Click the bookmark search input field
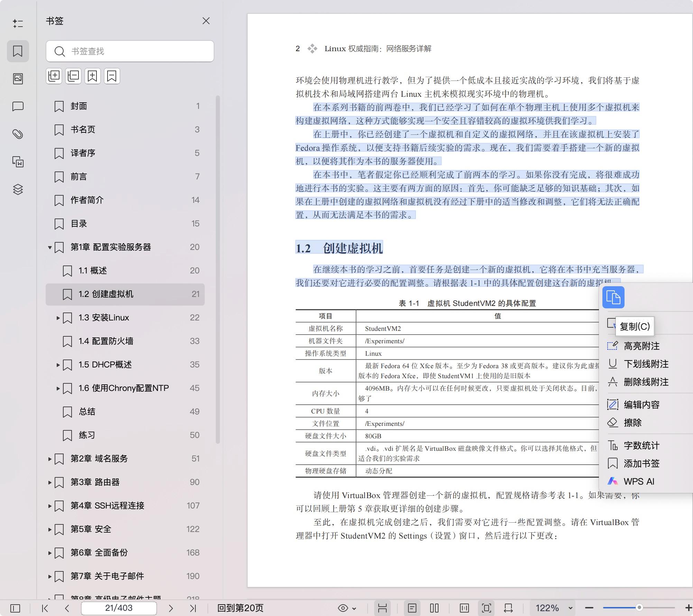The height and width of the screenshot is (616, 693). click(x=130, y=51)
